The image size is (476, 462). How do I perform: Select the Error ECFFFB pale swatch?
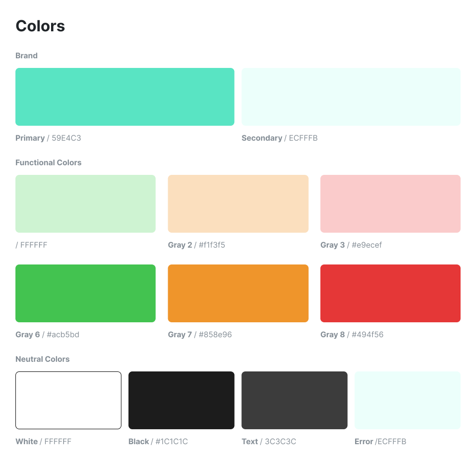point(408,400)
